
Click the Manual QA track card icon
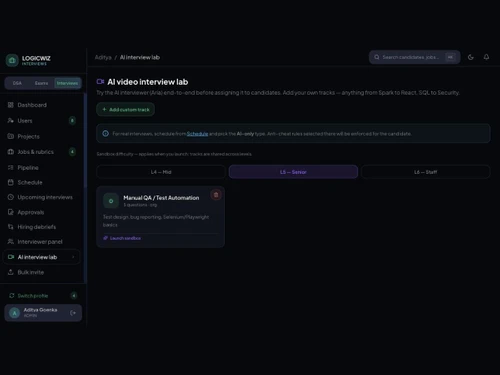pyautogui.click(x=111, y=201)
